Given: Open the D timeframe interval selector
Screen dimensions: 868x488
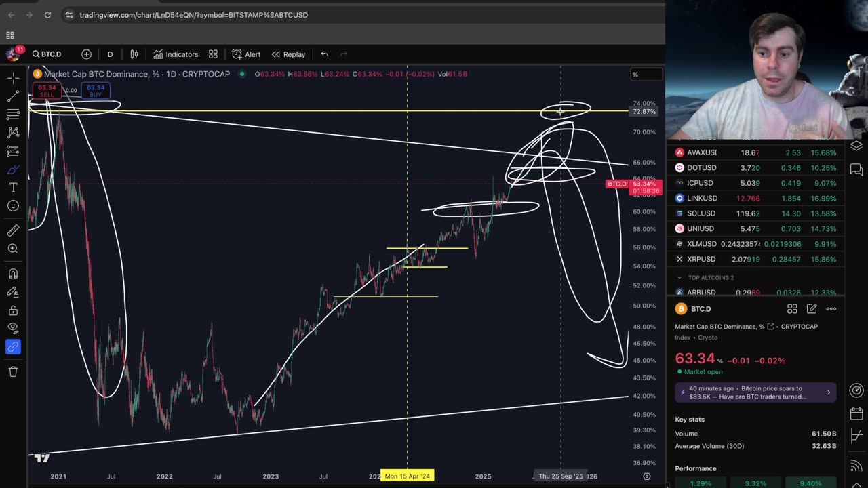Looking at the screenshot, I should [x=110, y=54].
